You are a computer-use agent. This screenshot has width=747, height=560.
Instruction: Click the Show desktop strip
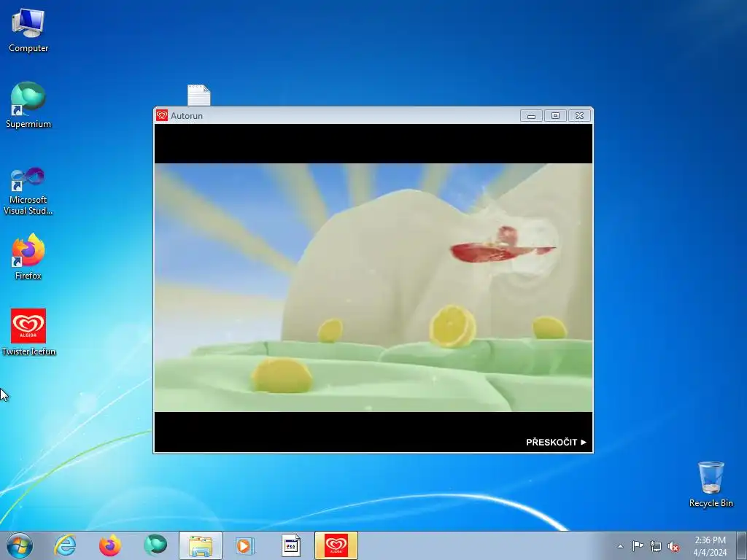click(742, 545)
